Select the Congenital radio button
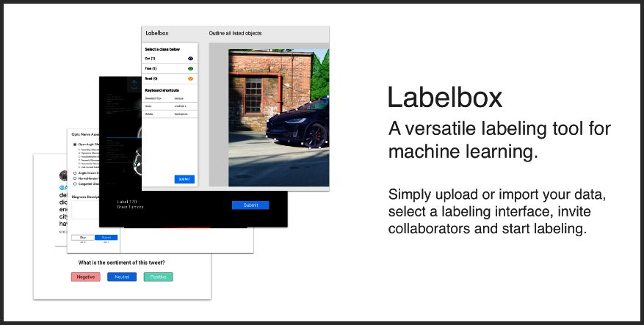The width and height of the screenshot is (644, 325). point(75,184)
